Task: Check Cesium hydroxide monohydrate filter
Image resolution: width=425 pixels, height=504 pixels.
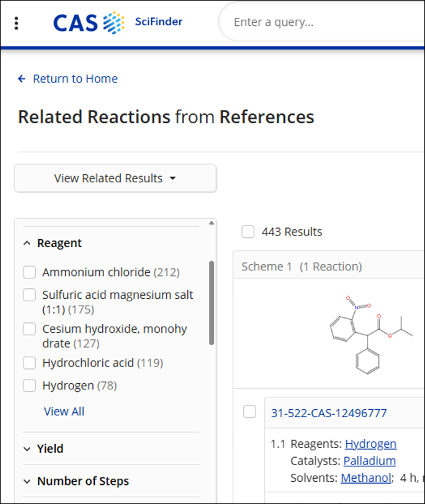Action: (29, 329)
